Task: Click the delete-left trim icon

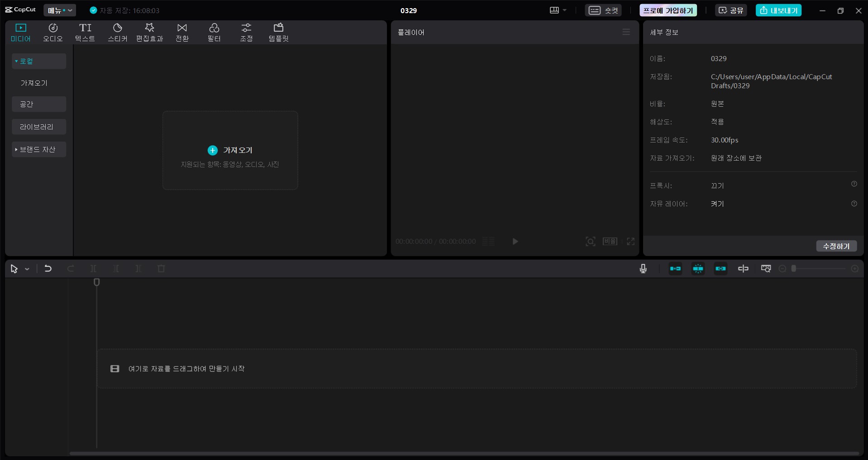Action: [x=116, y=269]
